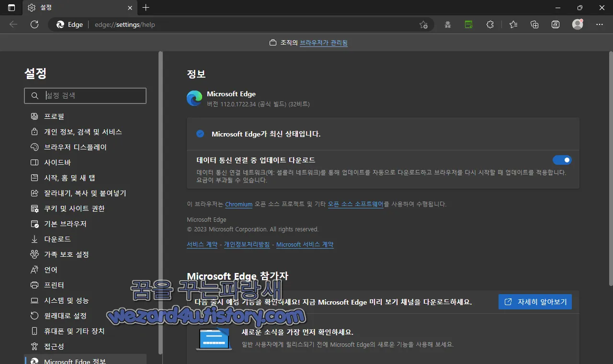Click the 쿠키 및 사이트 권한 icon
Screen dimensions: 613x364
pyautogui.click(x=34, y=208)
